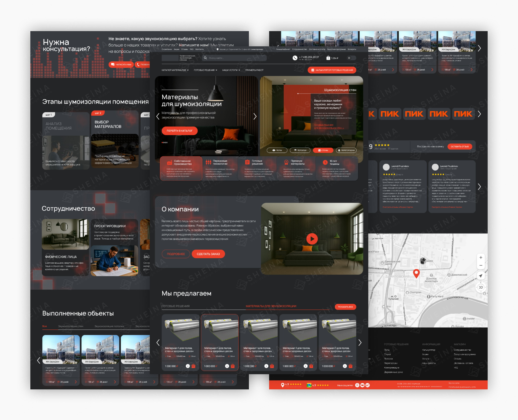Screen dimensions: 518x420
Task: Toggle the light/dark theme switch
Action: pos(351,58)
